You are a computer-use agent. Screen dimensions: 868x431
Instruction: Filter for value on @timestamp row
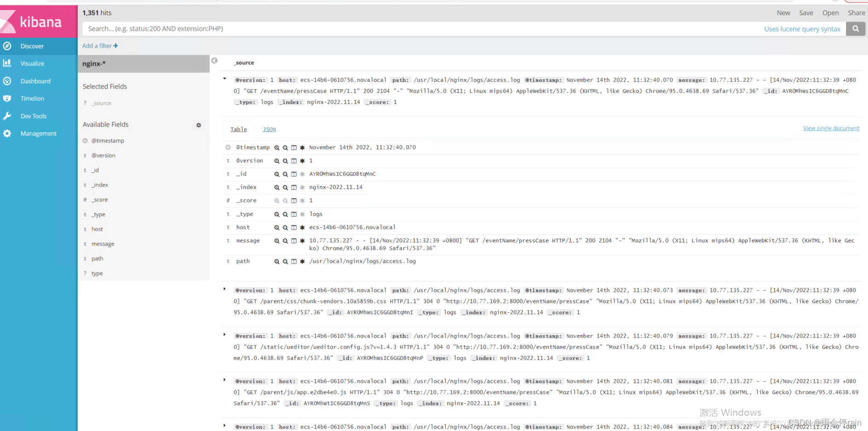coord(277,148)
